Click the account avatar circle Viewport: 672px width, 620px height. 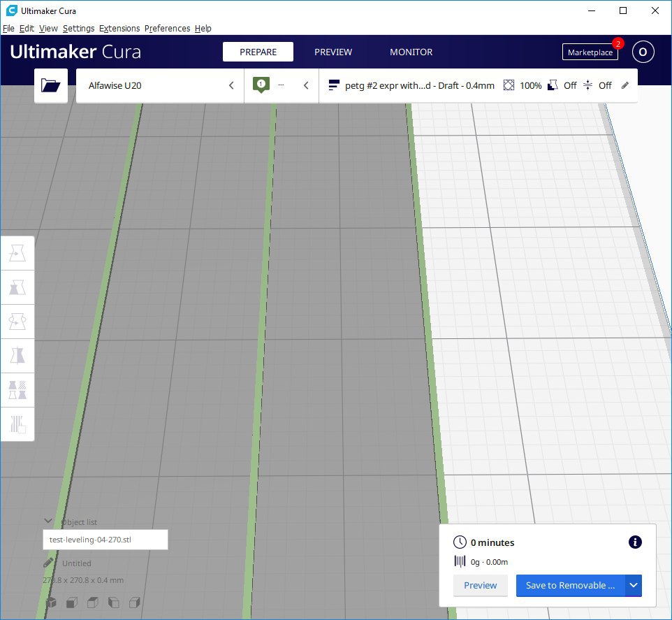643,52
